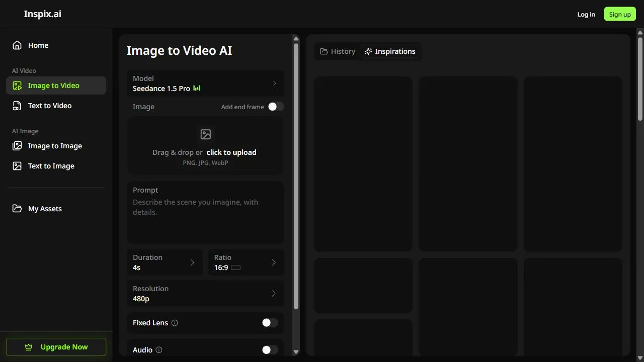Open My Assets in sidebar
This screenshot has height=362, width=644.
click(56, 209)
